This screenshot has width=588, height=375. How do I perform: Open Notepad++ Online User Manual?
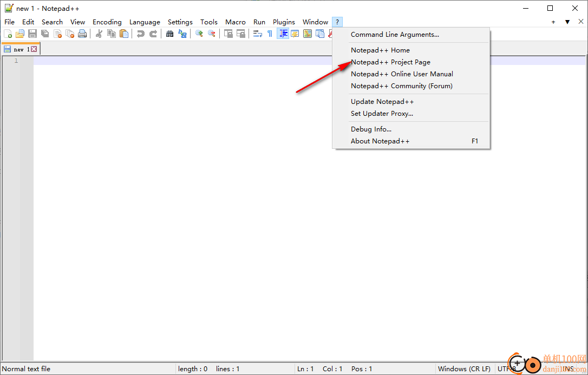click(x=411, y=74)
